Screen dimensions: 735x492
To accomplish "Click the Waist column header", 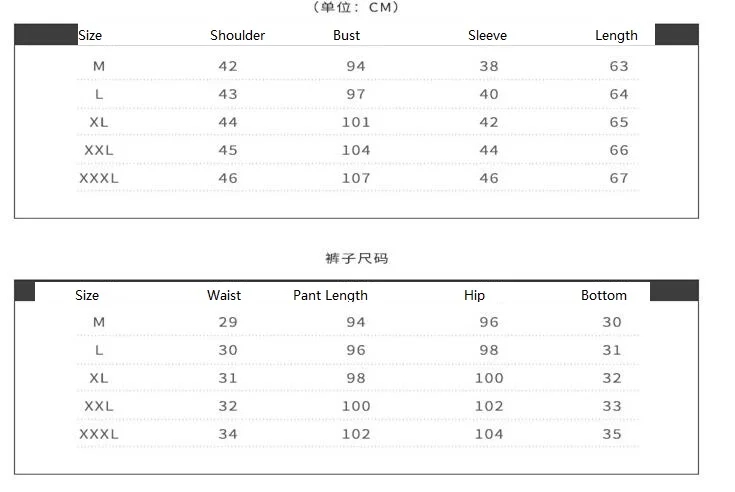I will [224, 295].
